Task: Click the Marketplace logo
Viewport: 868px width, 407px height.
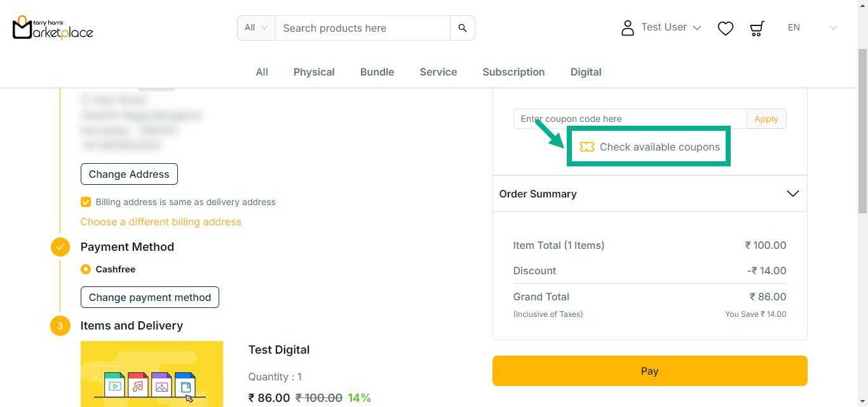Action: click(53, 28)
